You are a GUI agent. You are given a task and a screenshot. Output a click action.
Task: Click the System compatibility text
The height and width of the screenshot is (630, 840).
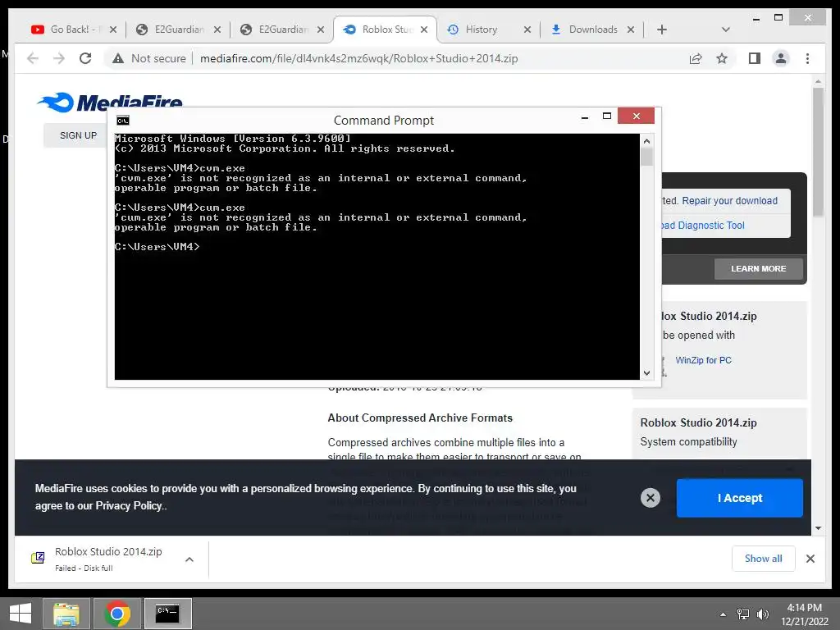click(x=688, y=442)
